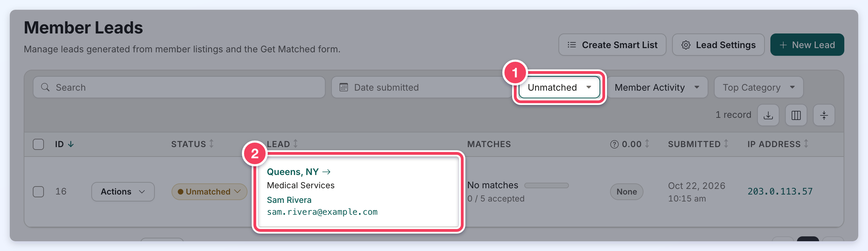Click the MATCHES column header
This screenshot has width=868, height=251.
point(489,144)
